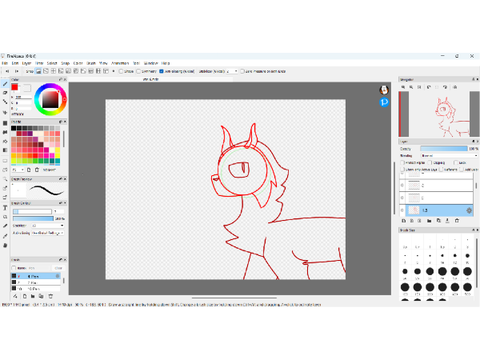This screenshot has height=360, width=480.
Task: Open the snap options arrow after the snap icons
Action: 113,71
